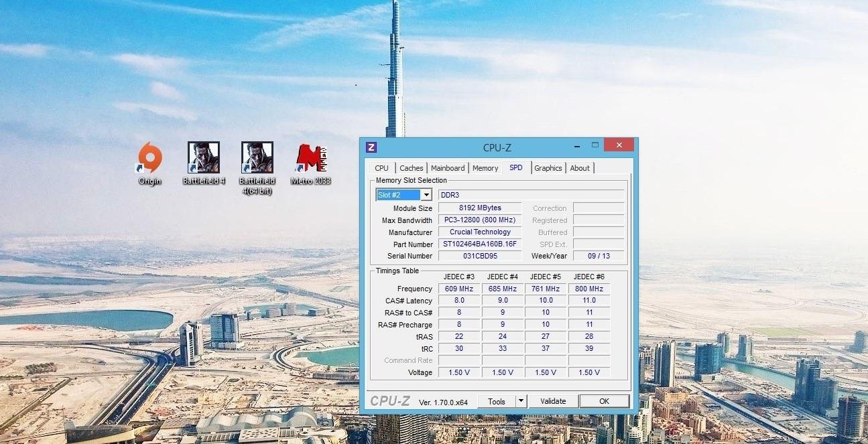Expand the Slot #2 memory slot dropdown
Viewport: 868px width, 444px height.
tap(426, 195)
